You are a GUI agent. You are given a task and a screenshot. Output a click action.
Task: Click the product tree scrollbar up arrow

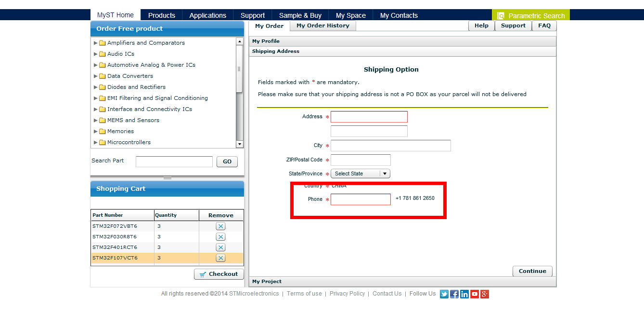pos(240,41)
